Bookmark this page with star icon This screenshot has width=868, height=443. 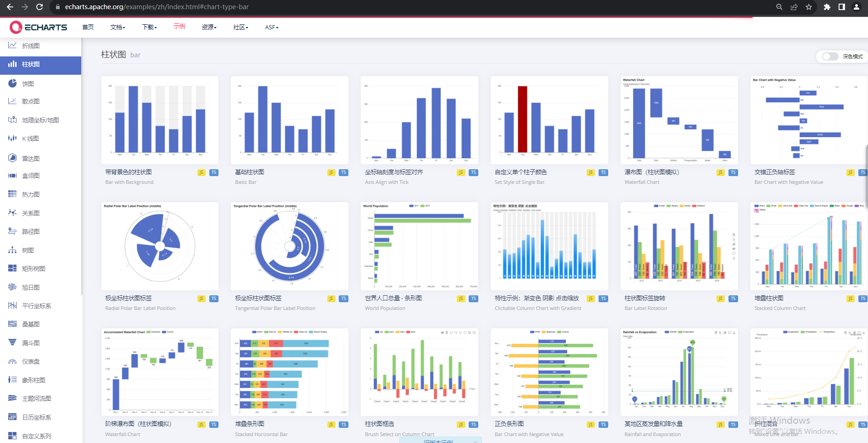809,7
